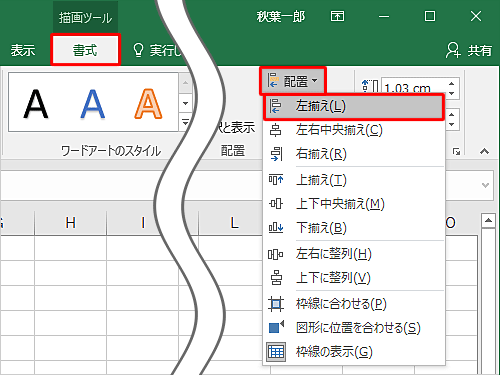Choose 上下に整列(V) distribute vertically
Viewport: 500px width, 375px height.
coord(354,278)
